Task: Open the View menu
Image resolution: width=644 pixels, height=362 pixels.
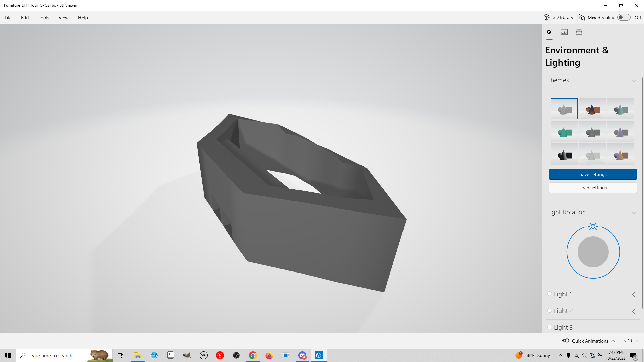Action: point(63,18)
